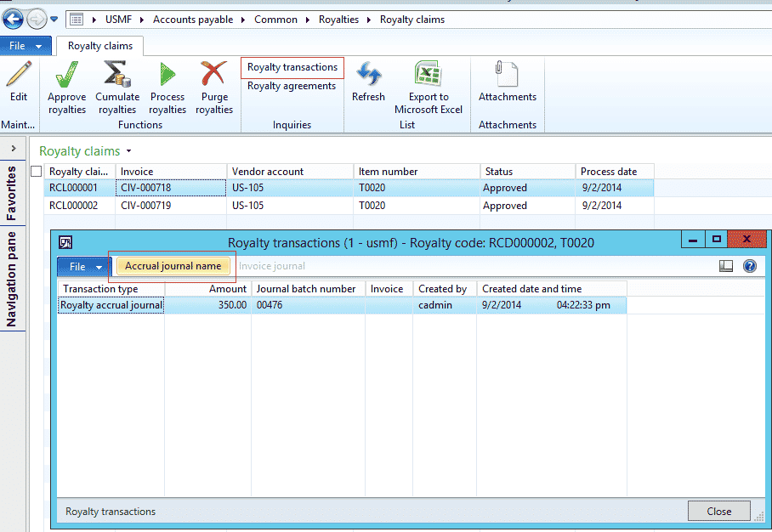Viewport: 772px width, 532px height.
Task: Click the Attachments paperclip icon
Action: click(x=507, y=74)
